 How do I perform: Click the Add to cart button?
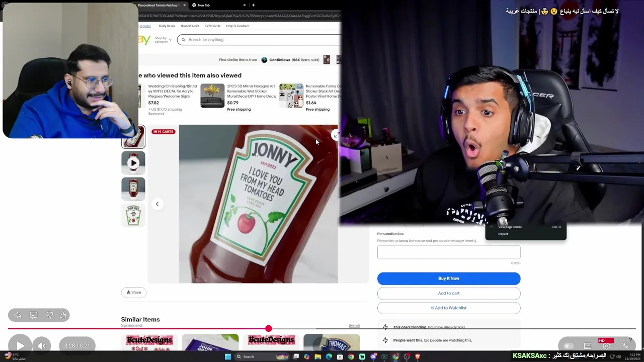point(449,293)
